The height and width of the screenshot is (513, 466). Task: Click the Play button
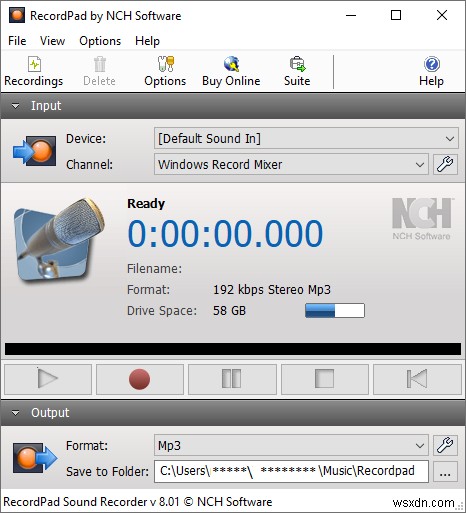[x=48, y=379]
